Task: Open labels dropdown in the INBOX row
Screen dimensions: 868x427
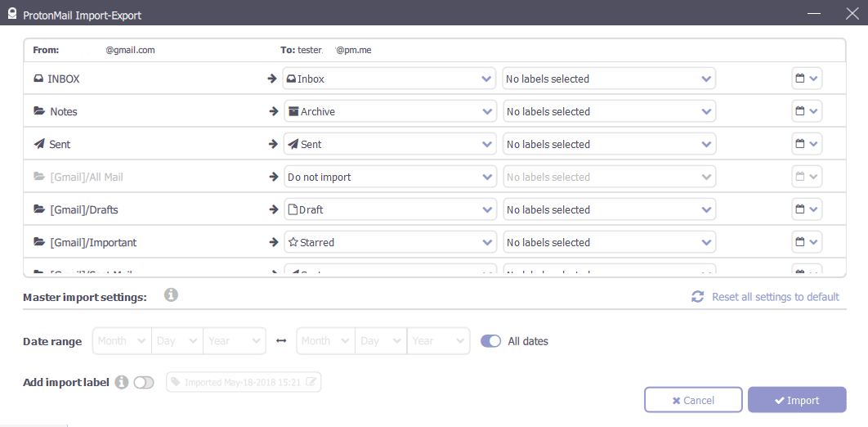Action: (609, 79)
